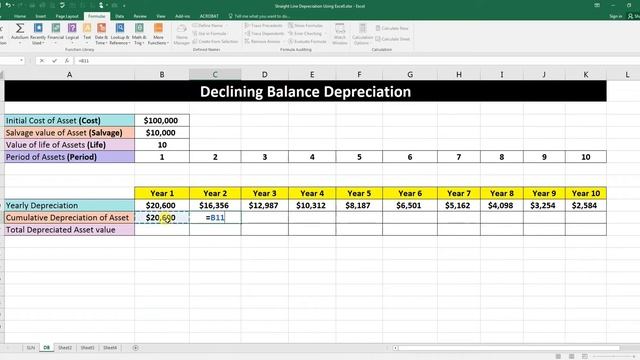Click the Undo arrow in quick access toolbar
640x360 pixels.
pyautogui.click(x=8, y=5)
